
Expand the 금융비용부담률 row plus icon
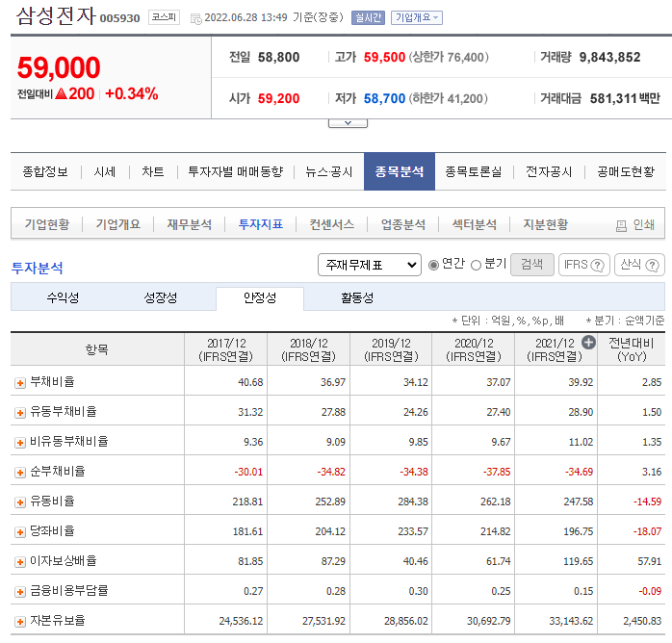[x=19, y=592]
